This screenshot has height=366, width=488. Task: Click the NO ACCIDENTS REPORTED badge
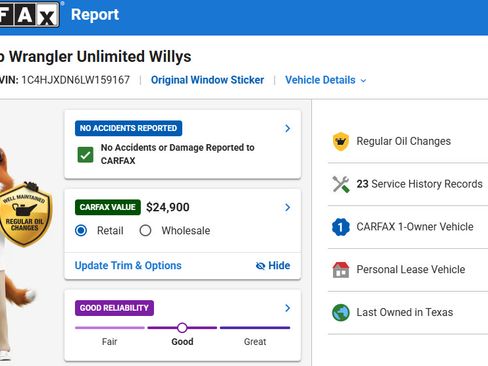[128, 128]
